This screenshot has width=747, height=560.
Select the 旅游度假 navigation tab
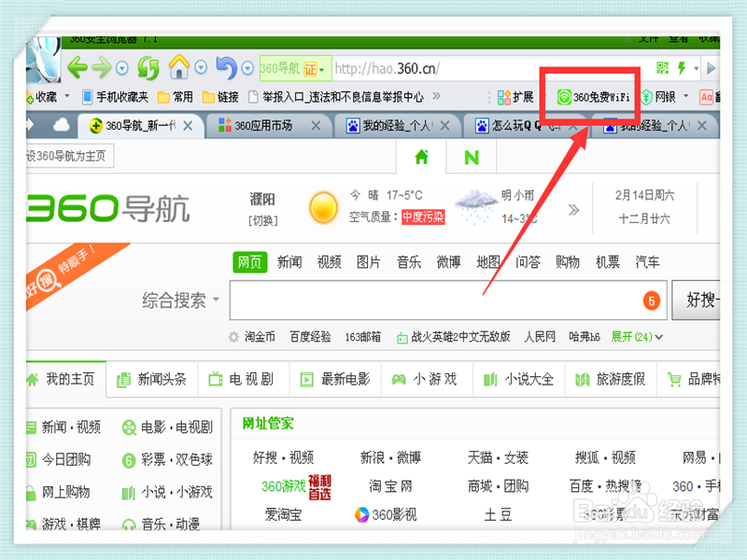pyautogui.click(x=611, y=379)
